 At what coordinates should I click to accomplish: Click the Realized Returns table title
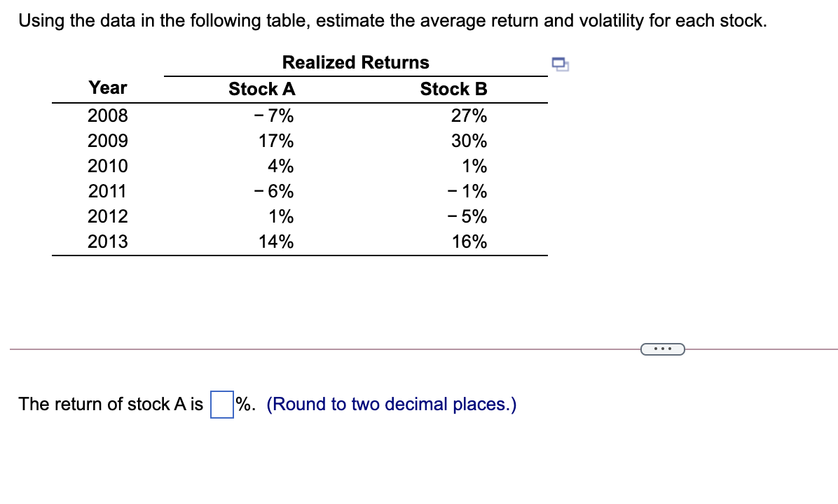[355, 62]
